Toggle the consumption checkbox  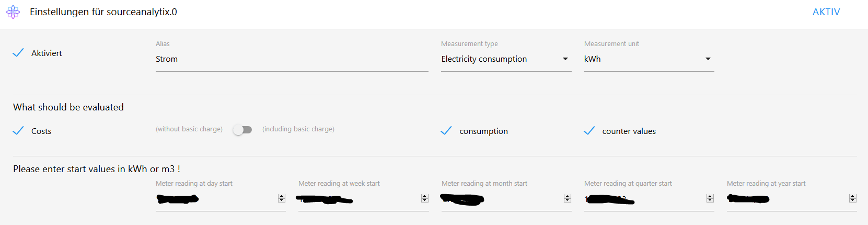pos(446,131)
